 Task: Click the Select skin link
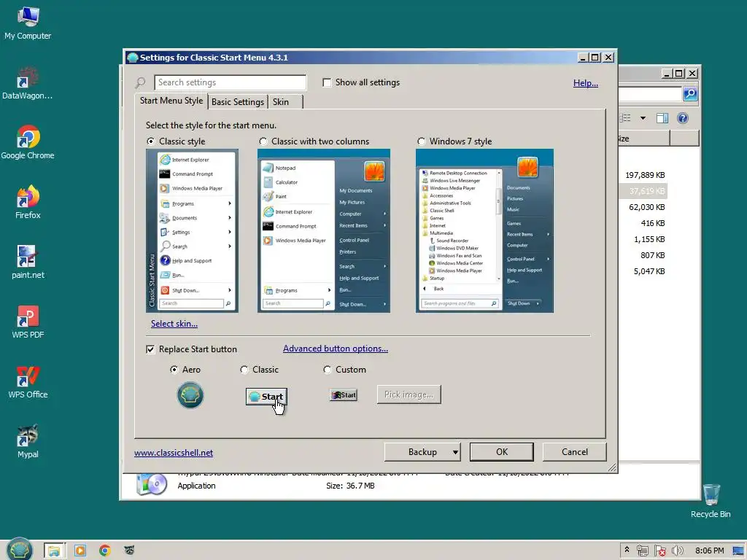(174, 324)
